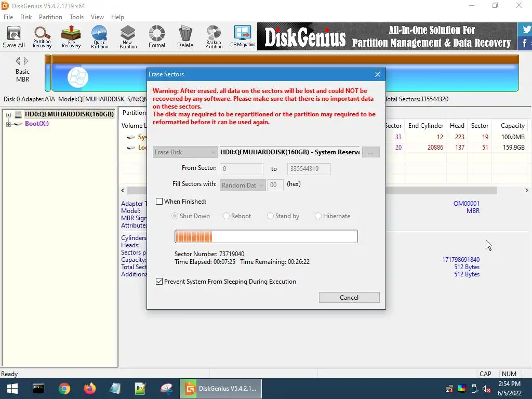Viewport: 532px width, 399px height.
Task: Select the Hibernate radio option
Action: 318,216
